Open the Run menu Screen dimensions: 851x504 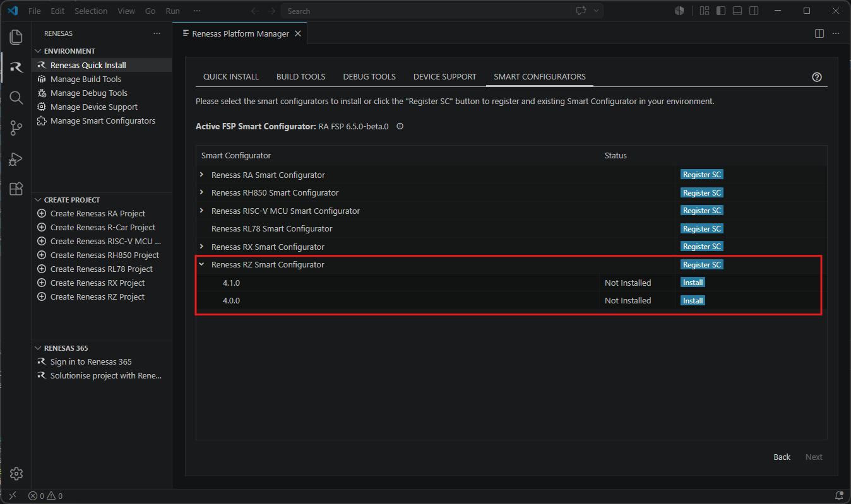pyautogui.click(x=172, y=11)
